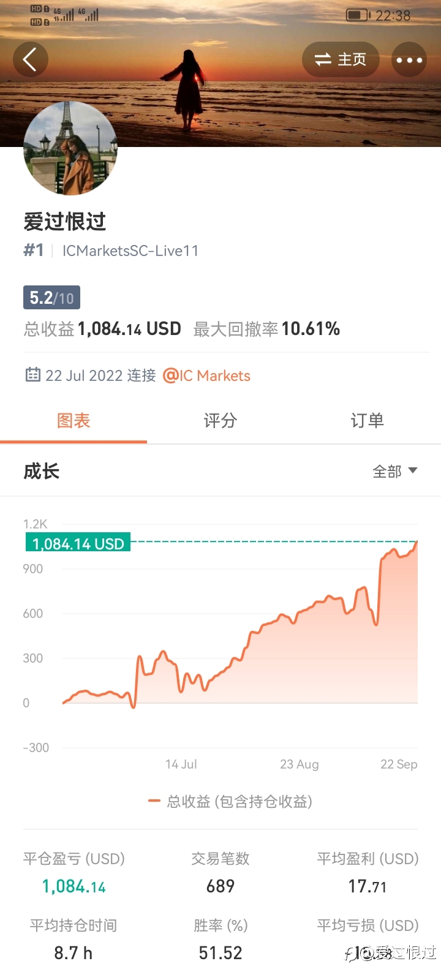Screen dimensions: 441x980
Task: Tap the 1,084.14 USD chart value label
Action: (x=78, y=543)
